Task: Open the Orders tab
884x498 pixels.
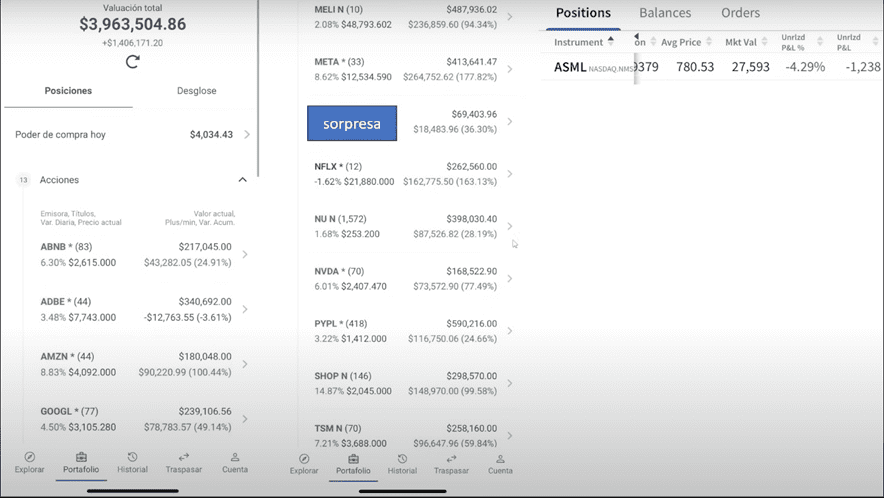Action: [x=740, y=13]
